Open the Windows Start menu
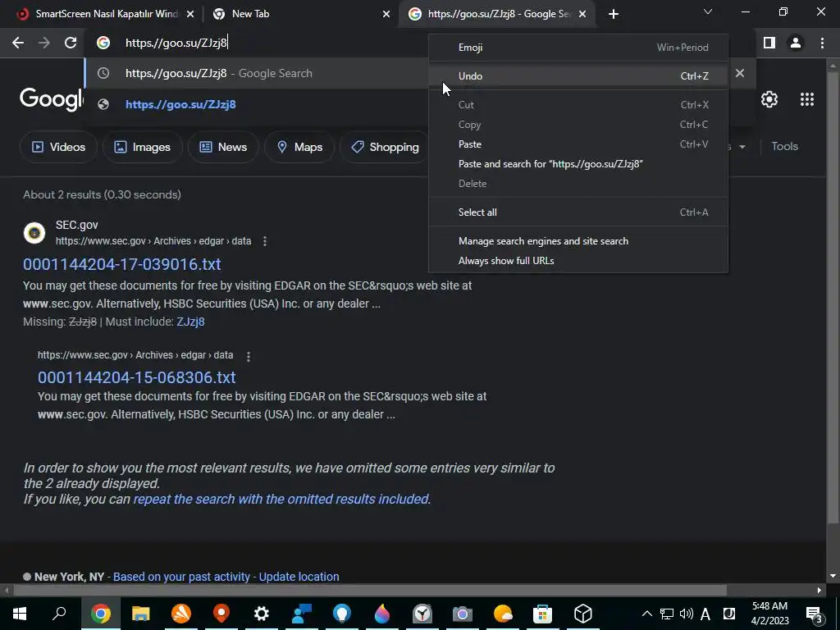Image resolution: width=840 pixels, height=630 pixels. [20, 614]
